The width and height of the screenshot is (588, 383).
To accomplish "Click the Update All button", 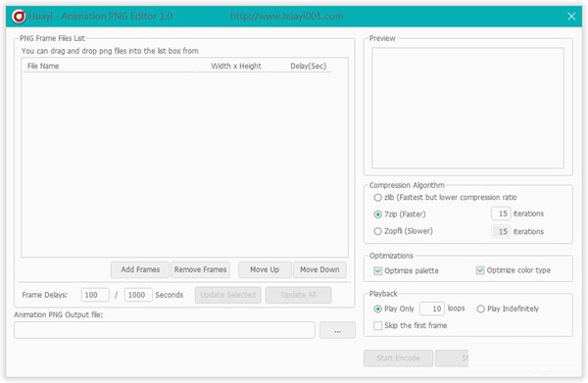I will tap(299, 295).
